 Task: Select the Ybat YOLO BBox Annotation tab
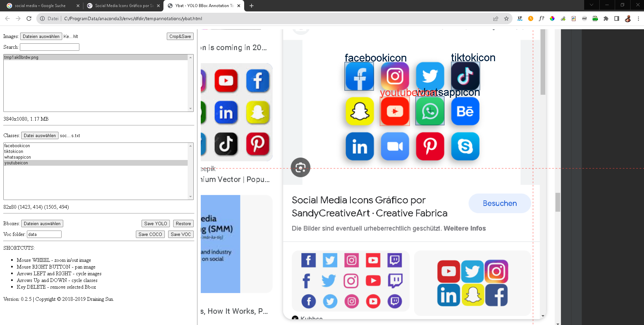pyautogui.click(x=204, y=6)
